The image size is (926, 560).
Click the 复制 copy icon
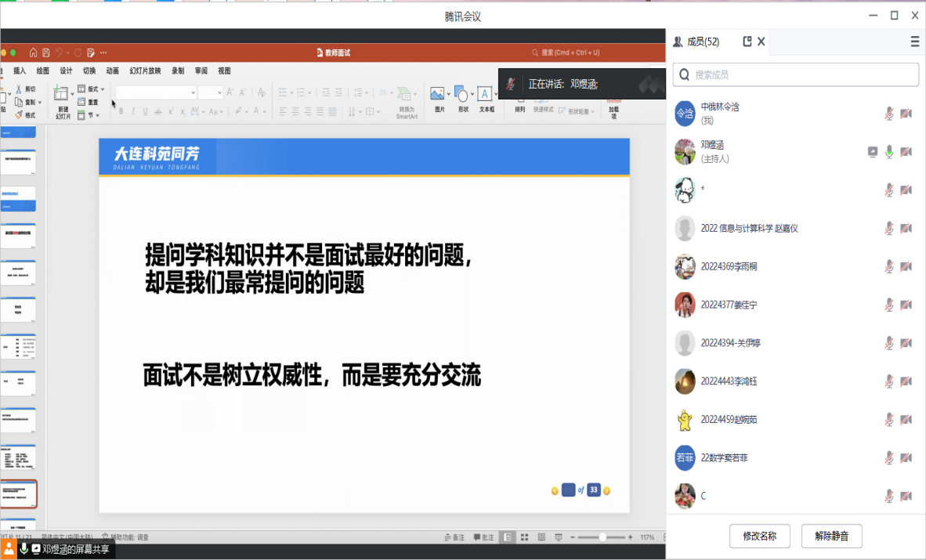19,102
